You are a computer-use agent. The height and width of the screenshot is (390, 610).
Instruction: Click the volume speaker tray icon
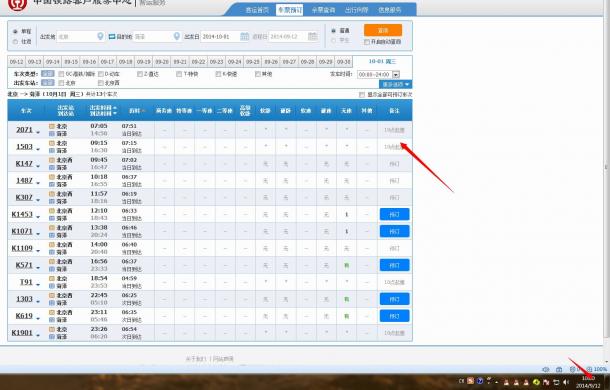pos(566,383)
